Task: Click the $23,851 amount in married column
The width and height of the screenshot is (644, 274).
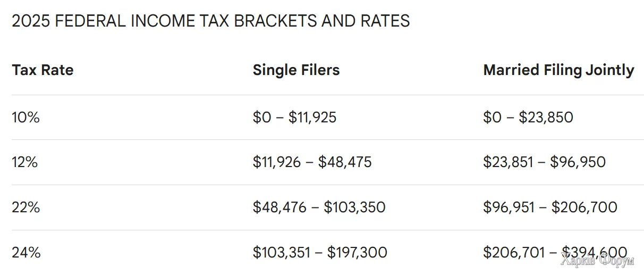Action: [x=508, y=162]
